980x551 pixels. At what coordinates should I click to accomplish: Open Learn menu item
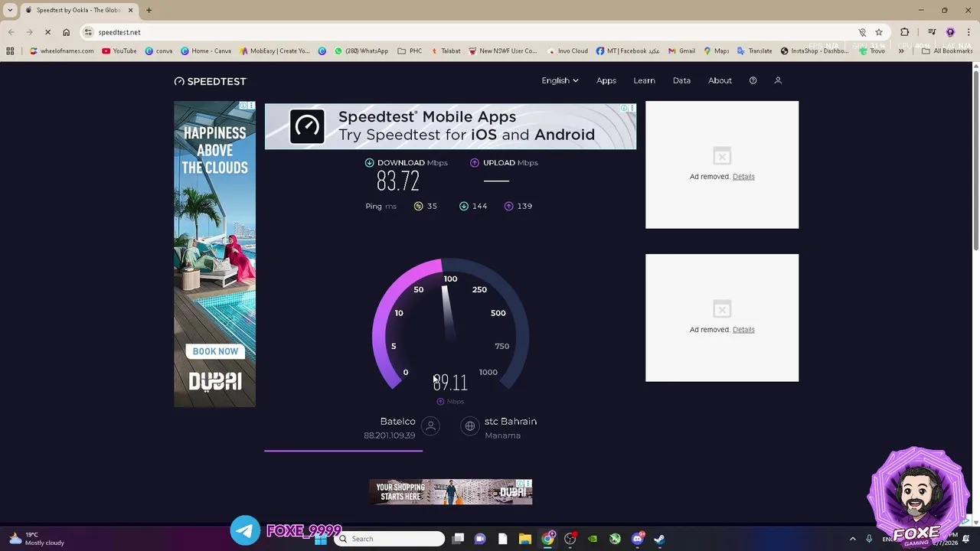644,80
